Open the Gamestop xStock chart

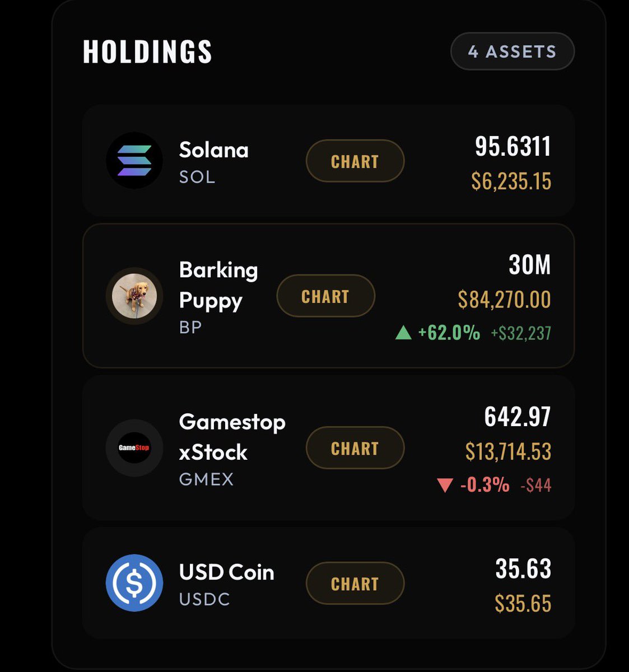click(355, 448)
